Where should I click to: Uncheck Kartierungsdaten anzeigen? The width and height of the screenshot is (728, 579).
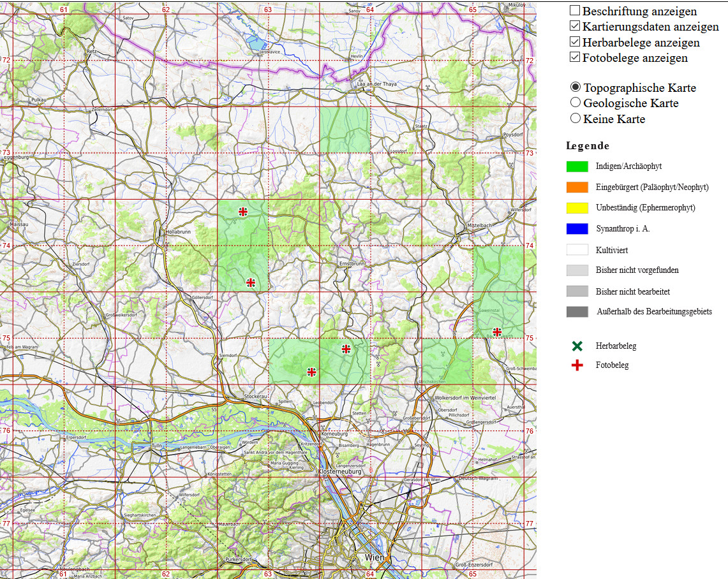[575, 26]
